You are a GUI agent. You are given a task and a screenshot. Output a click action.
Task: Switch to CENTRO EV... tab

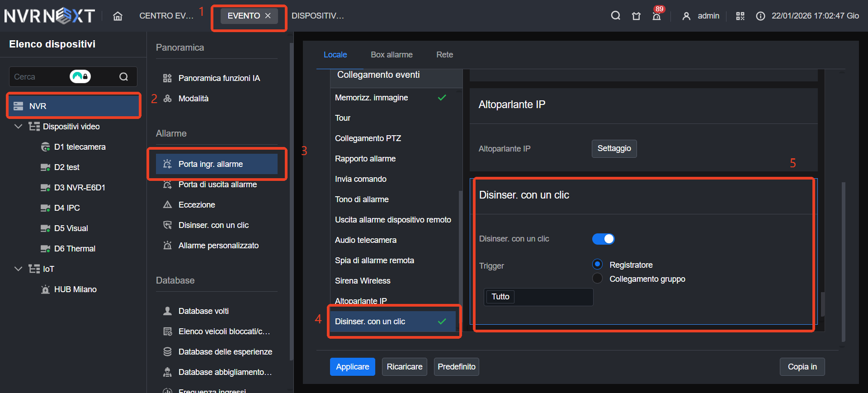(166, 16)
